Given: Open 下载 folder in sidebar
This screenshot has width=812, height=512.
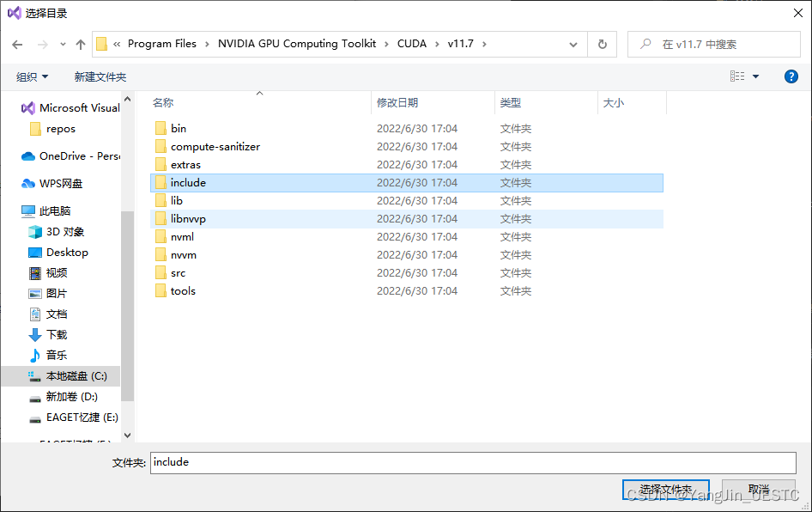Looking at the screenshot, I should [48, 335].
